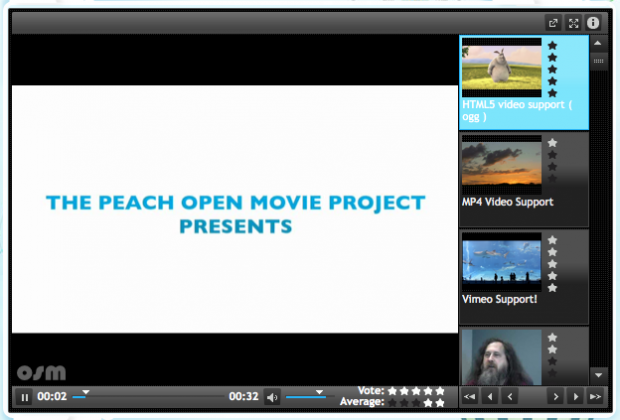Click bottom star beside HTML5 video thumbnail
The width and height of the screenshot is (620, 420).
point(552,93)
